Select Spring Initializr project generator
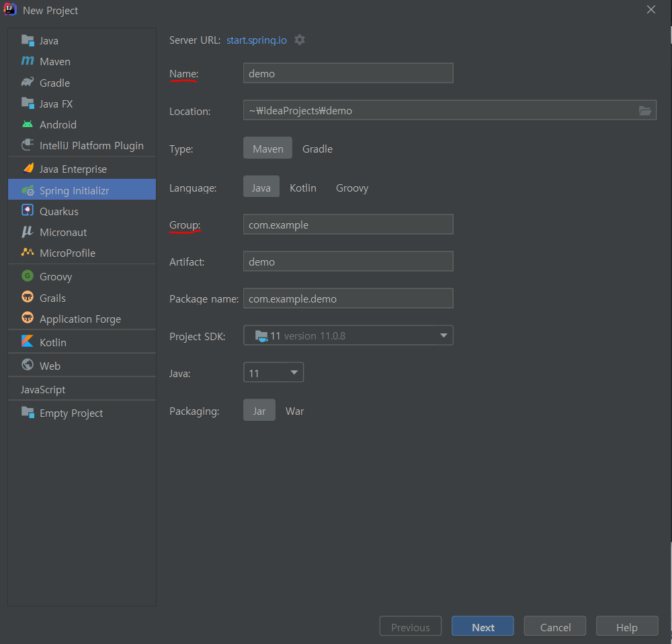Viewport: 672px width, 644px height. (x=82, y=190)
